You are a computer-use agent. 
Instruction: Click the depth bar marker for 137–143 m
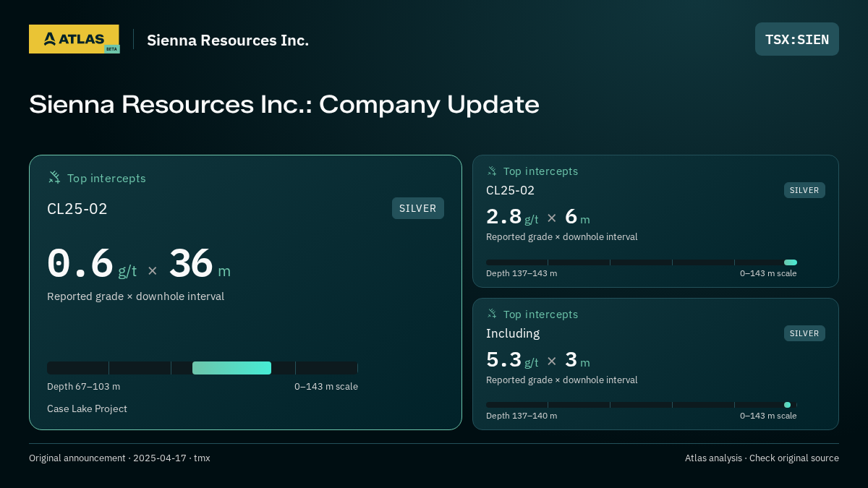(x=791, y=262)
